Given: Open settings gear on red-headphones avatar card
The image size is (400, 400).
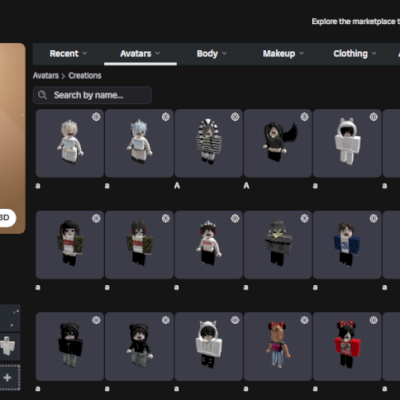Looking at the screenshot, I should [235, 218].
